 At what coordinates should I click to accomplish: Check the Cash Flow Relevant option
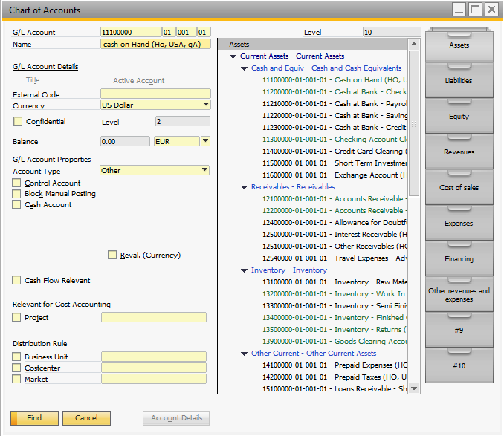click(17, 281)
